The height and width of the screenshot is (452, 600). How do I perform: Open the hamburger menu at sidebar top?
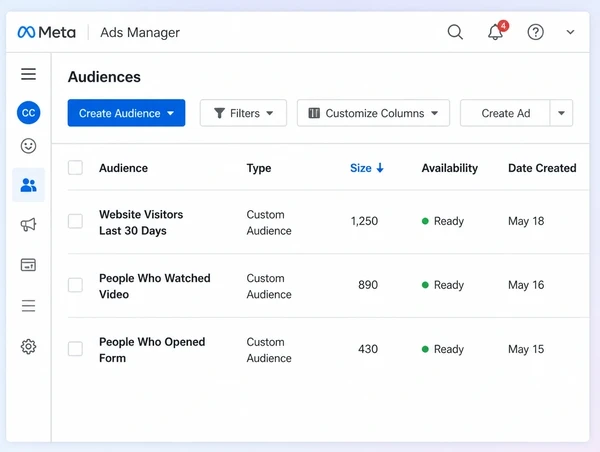click(x=28, y=74)
